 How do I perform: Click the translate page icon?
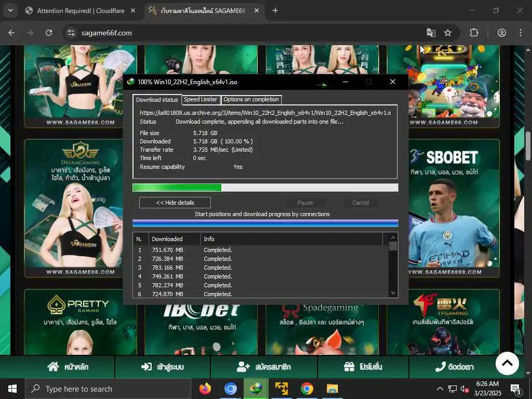pos(431,33)
